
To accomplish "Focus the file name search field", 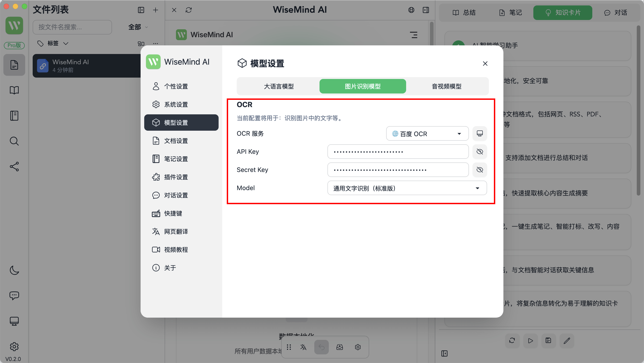I will pyautogui.click(x=72, y=27).
